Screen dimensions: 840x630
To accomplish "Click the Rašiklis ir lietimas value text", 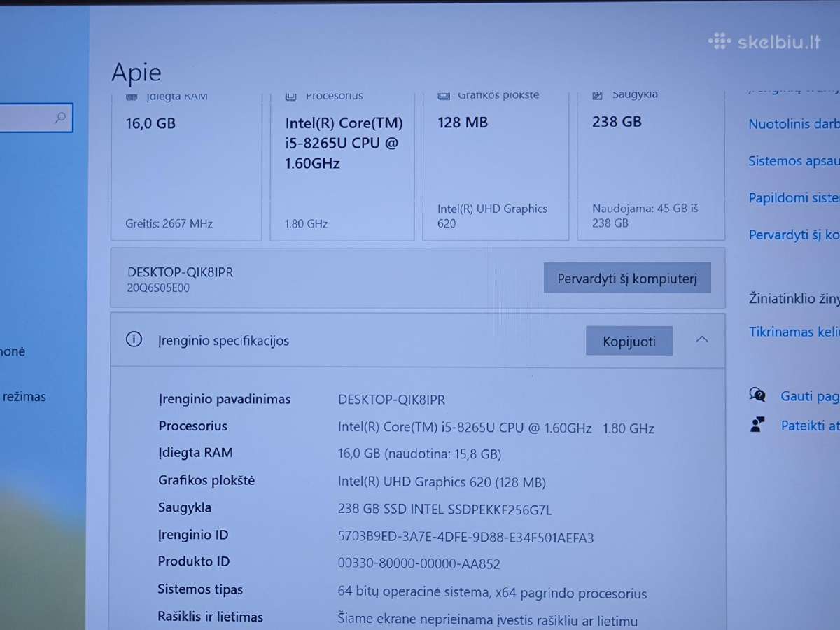I will click(487, 621).
